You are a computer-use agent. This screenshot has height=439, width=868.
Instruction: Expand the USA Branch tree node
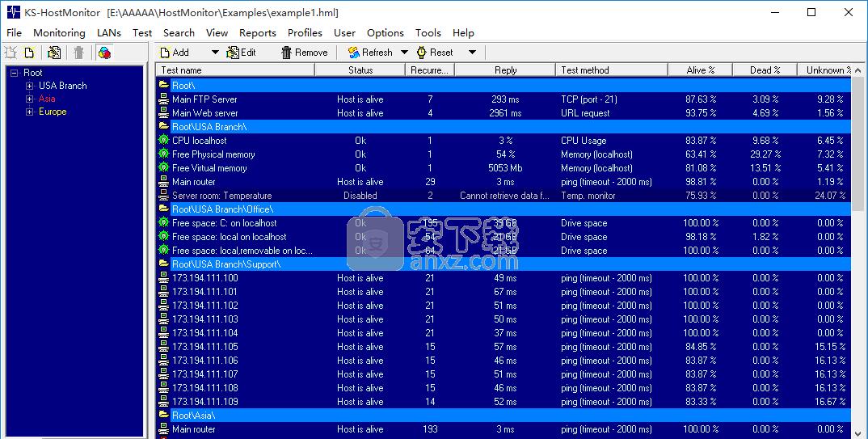[x=30, y=86]
